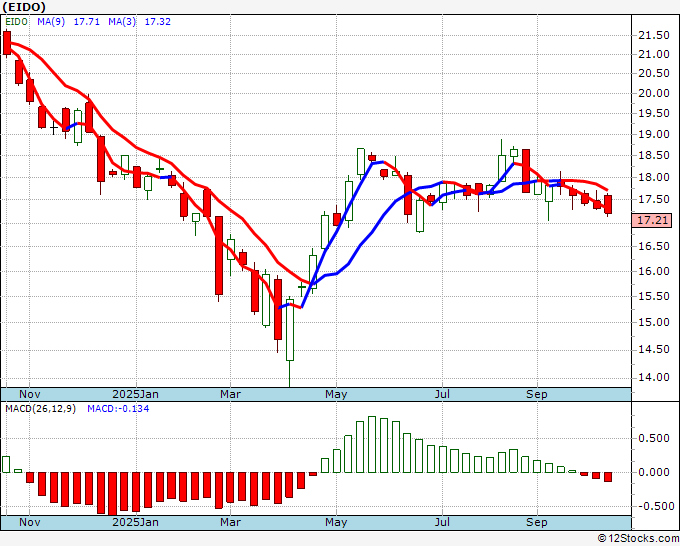Click the Nov label on price chart axis
The width and height of the screenshot is (680, 546).
tap(30, 394)
